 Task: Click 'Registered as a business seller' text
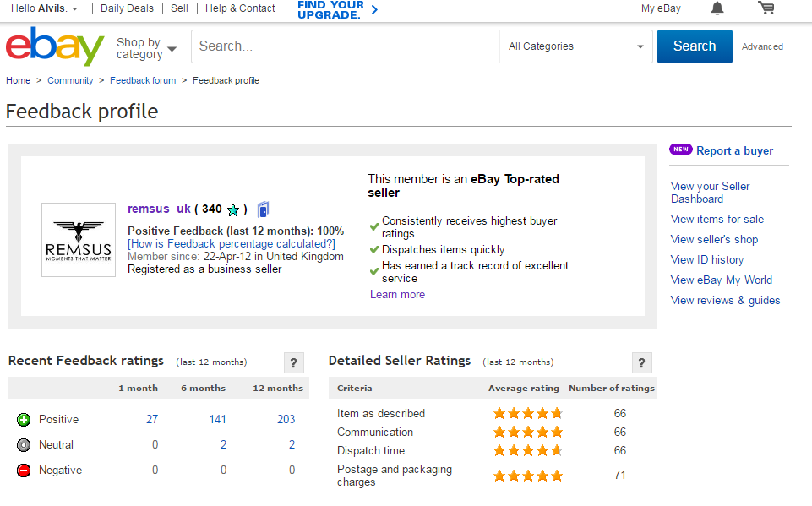coord(204,269)
